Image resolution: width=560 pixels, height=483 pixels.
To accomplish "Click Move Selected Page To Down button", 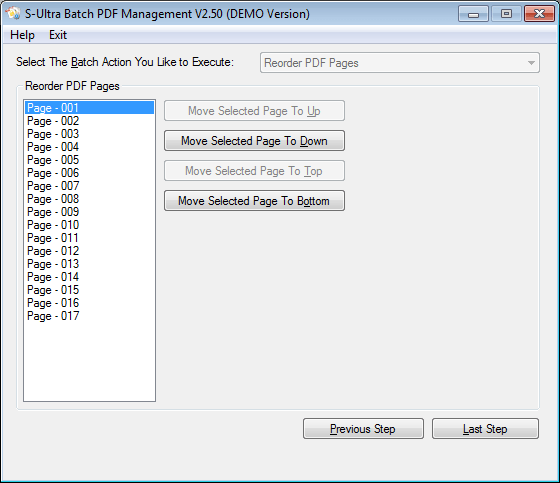I will (x=254, y=141).
